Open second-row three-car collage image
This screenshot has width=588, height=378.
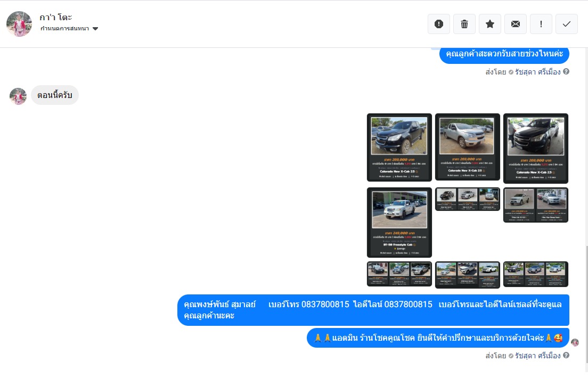point(468,199)
